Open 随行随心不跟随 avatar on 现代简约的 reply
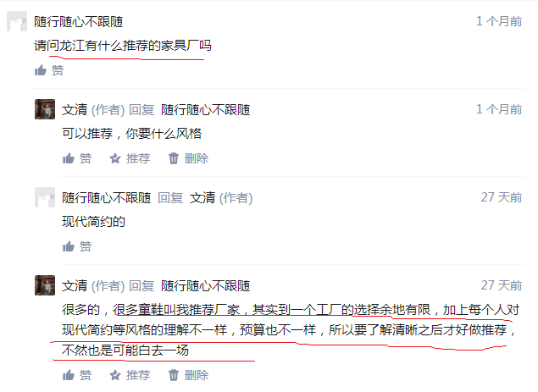This screenshot has width=538, height=392. click(45, 197)
